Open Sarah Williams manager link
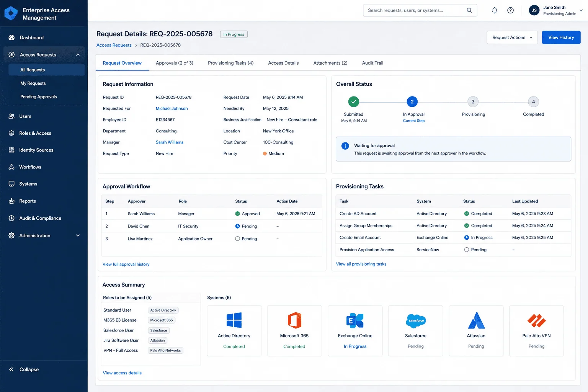 pyautogui.click(x=170, y=142)
